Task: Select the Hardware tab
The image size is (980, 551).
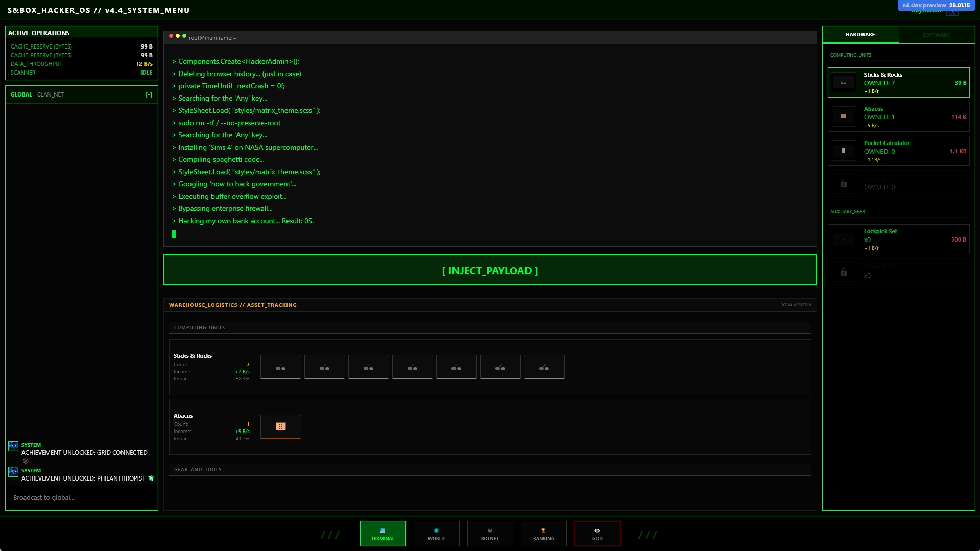Action: pyautogui.click(x=860, y=35)
